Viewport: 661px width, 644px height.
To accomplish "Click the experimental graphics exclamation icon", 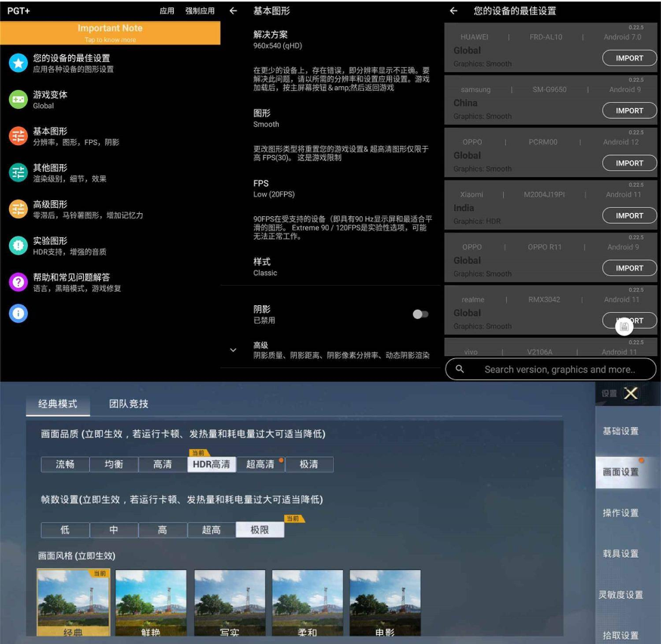I will pos(18,246).
